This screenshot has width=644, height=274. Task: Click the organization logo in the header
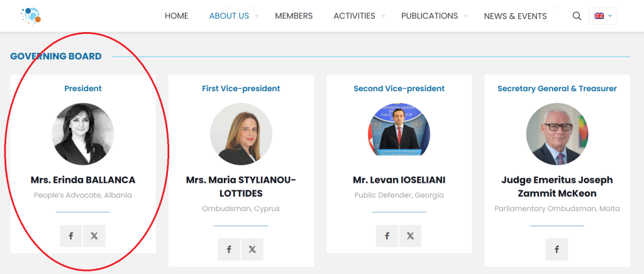(x=30, y=16)
